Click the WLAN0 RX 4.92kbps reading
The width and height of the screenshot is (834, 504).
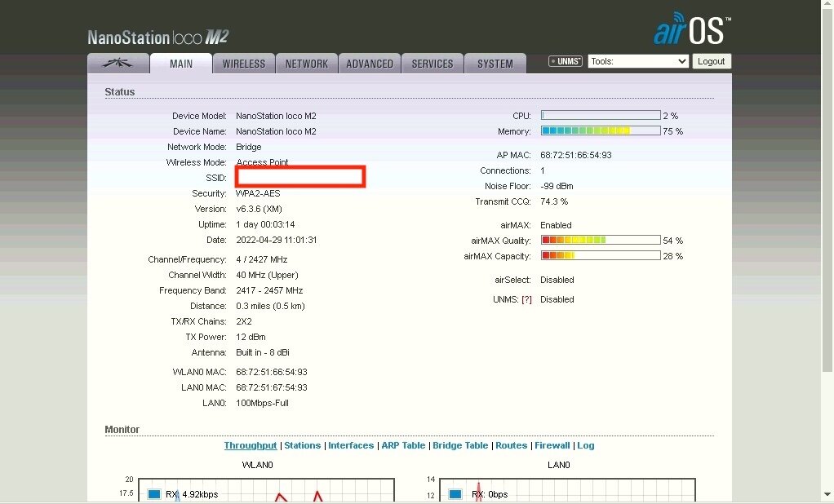(x=192, y=494)
